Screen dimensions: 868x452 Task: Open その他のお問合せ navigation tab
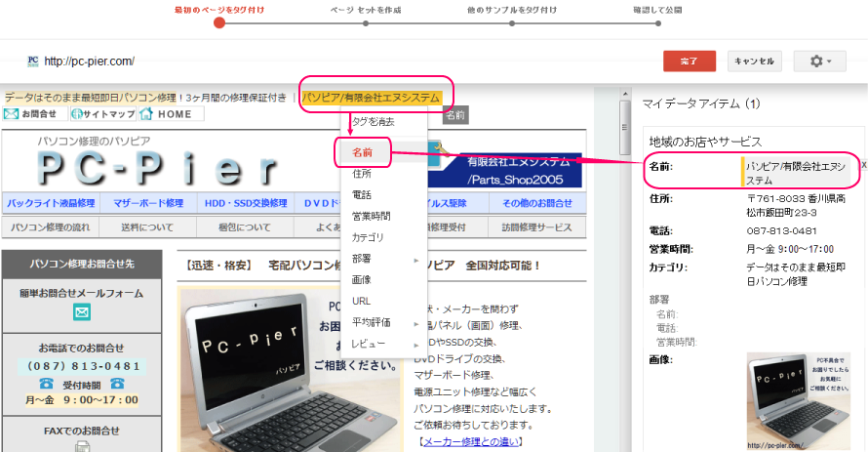tap(537, 203)
